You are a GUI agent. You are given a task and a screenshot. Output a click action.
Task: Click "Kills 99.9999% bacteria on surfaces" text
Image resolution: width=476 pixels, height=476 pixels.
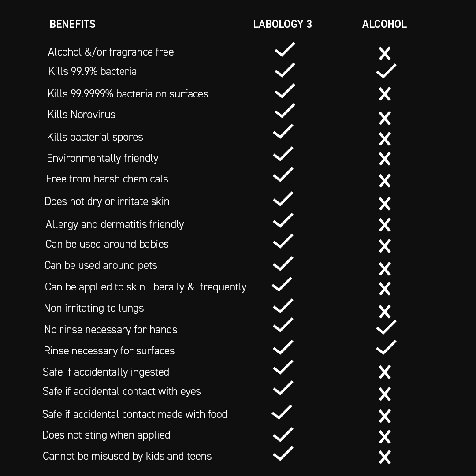128,94
